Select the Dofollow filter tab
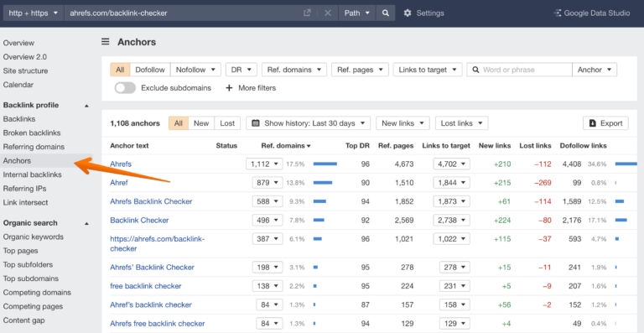This screenshot has width=644, height=333. 150,70
